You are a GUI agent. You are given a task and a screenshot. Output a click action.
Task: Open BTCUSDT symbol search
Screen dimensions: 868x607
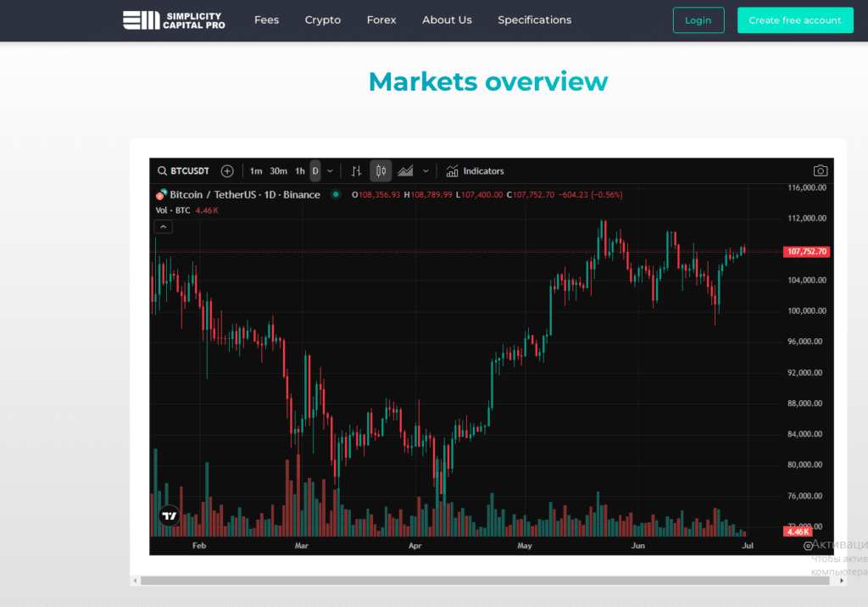(183, 171)
